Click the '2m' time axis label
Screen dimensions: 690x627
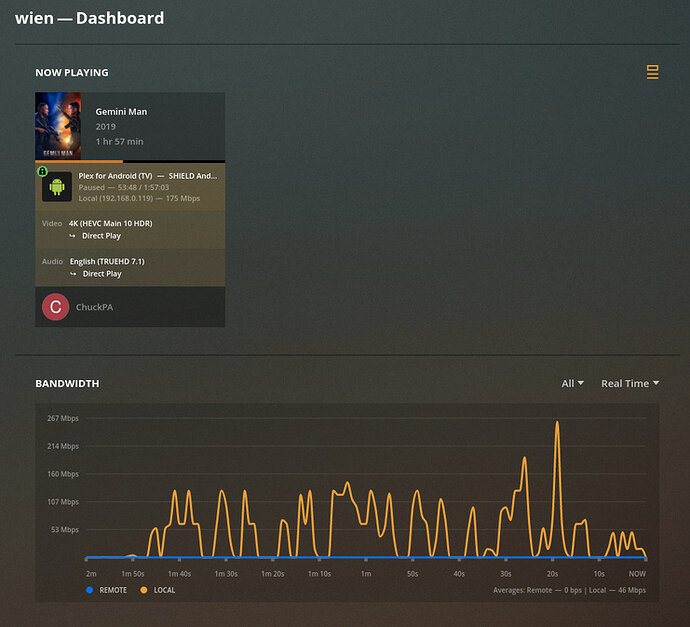91,574
